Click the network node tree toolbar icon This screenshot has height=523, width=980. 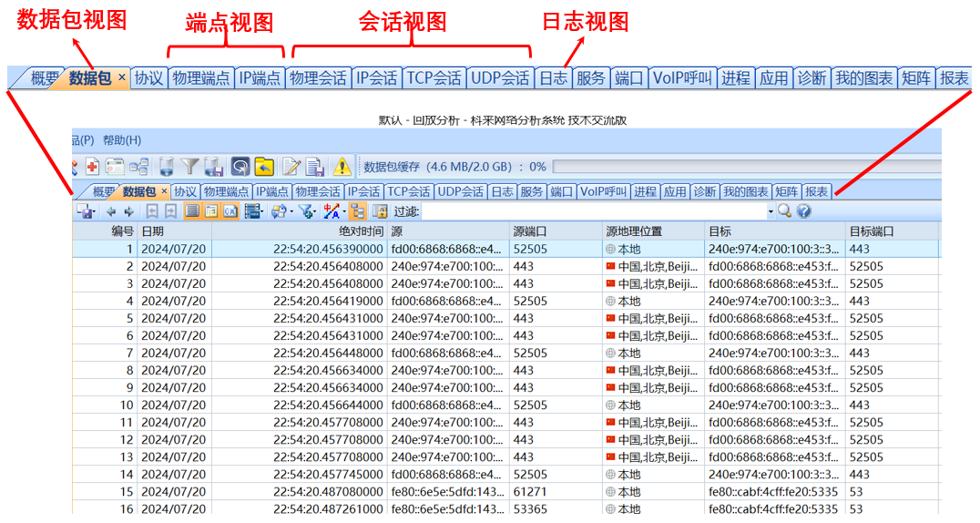[x=138, y=167]
